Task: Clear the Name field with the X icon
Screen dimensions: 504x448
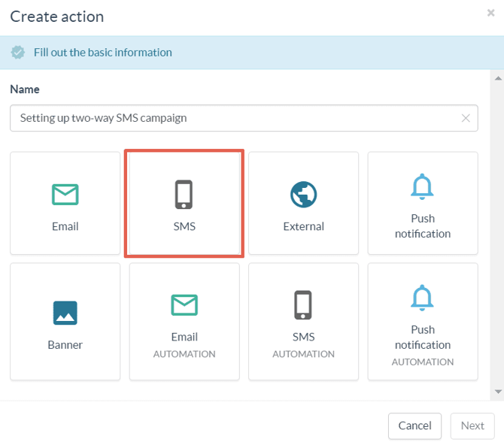Action: [466, 118]
